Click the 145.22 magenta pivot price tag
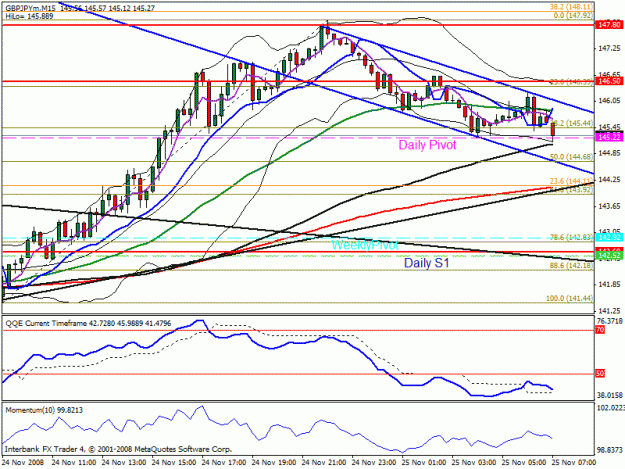The image size is (625, 469). 609,137
